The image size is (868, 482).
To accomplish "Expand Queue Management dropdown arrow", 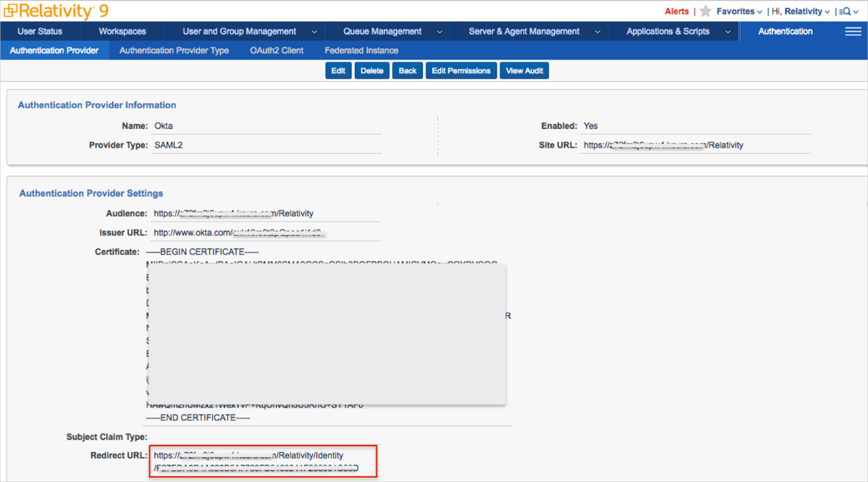I will point(439,32).
